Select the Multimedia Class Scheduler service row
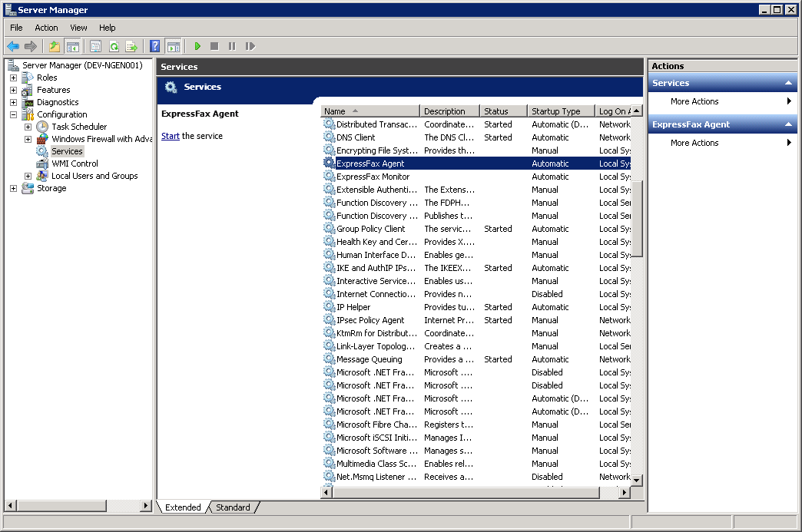 pyautogui.click(x=477, y=464)
